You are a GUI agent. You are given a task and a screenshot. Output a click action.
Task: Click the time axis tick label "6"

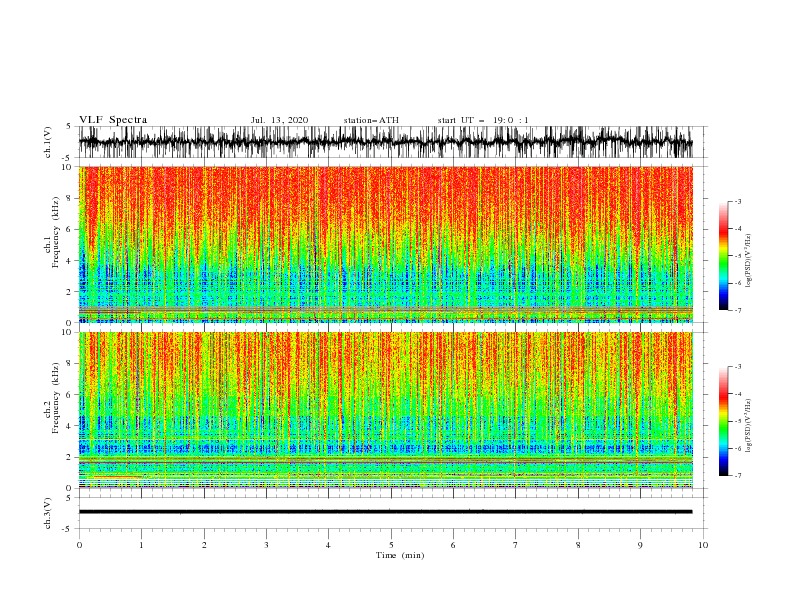click(x=453, y=545)
